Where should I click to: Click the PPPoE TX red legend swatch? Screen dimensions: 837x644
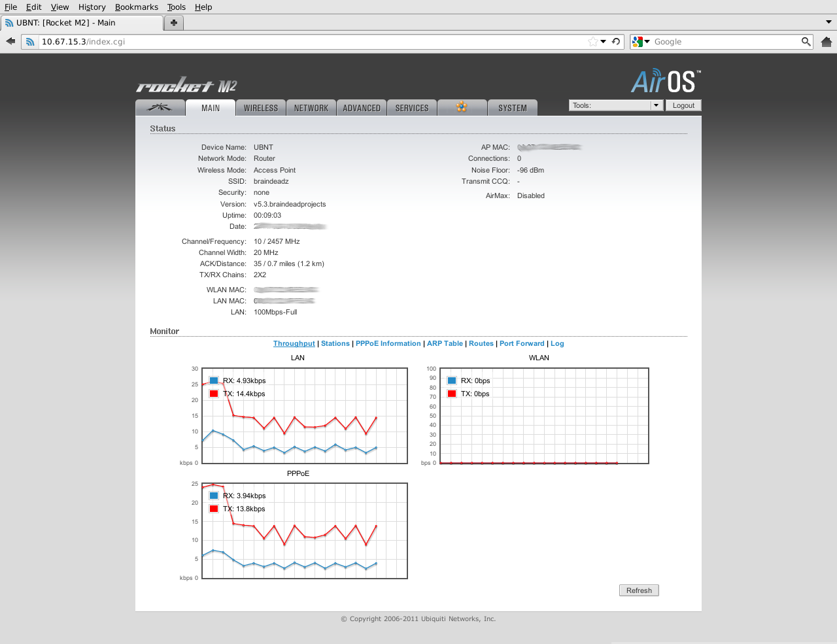[214, 509]
